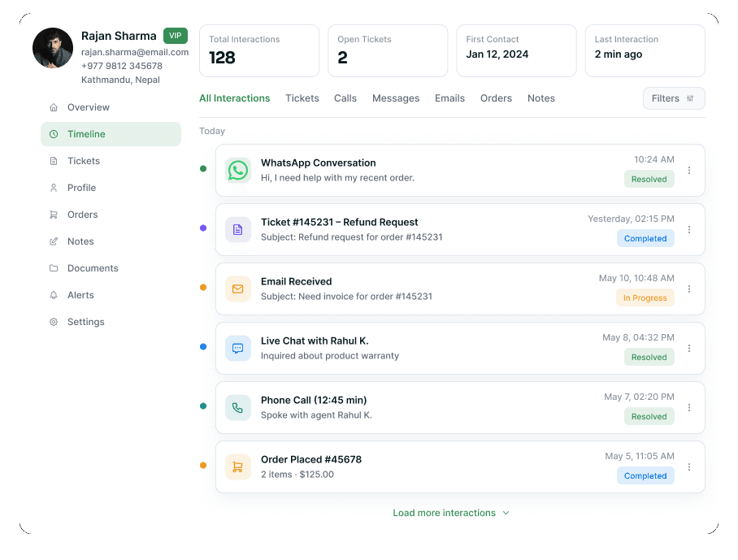Go to Overview in the sidebar

click(111, 107)
